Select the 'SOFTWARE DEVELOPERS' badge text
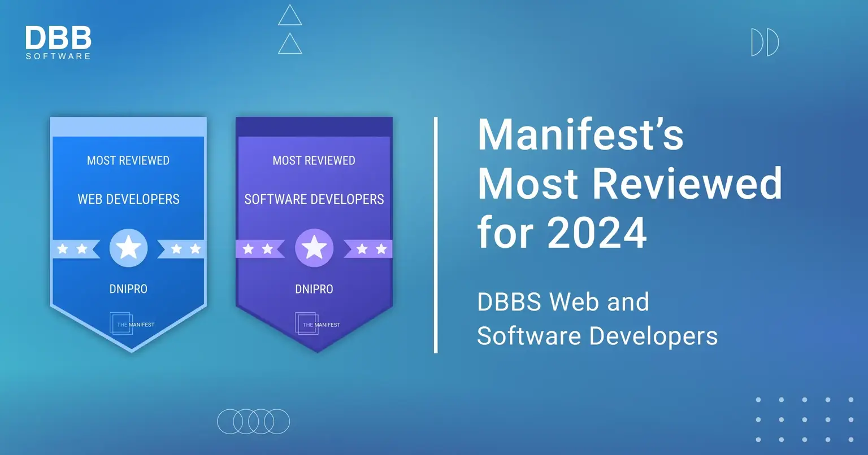 pos(314,199)
